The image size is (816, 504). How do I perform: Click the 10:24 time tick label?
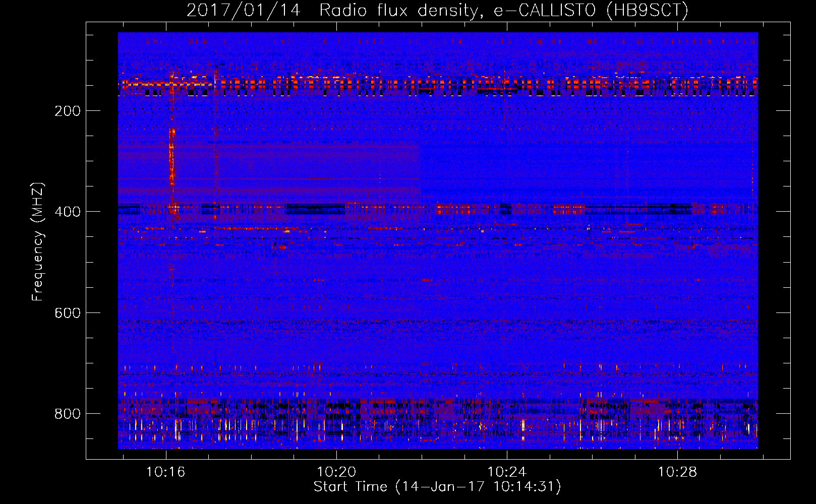coord(507,472)
